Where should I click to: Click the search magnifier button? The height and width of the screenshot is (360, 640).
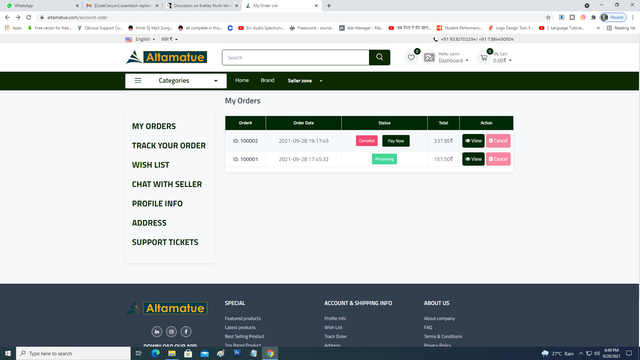[379, 58]
